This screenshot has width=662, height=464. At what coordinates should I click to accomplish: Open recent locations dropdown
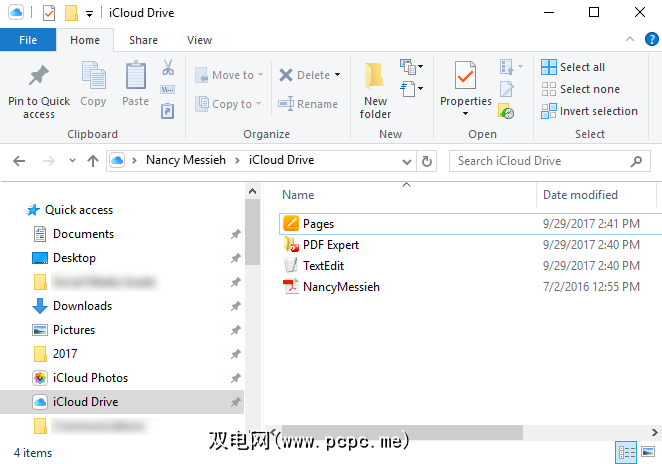[x=72, y=160]
